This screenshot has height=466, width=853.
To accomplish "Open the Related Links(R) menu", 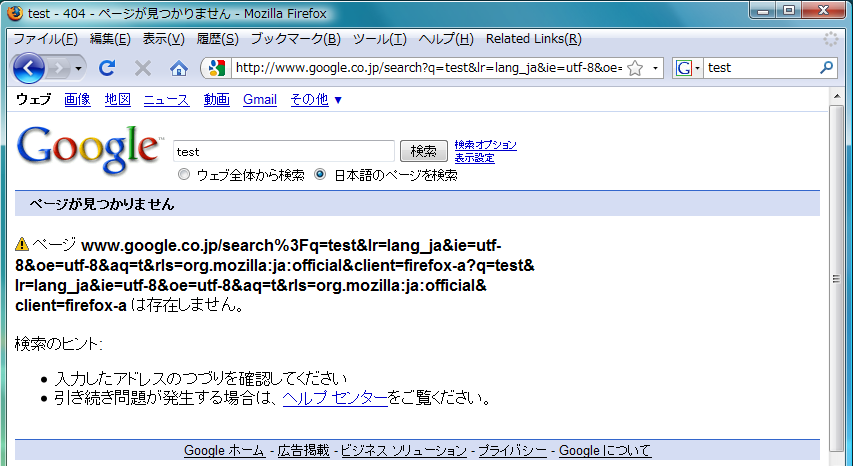I will click(534, 39).
